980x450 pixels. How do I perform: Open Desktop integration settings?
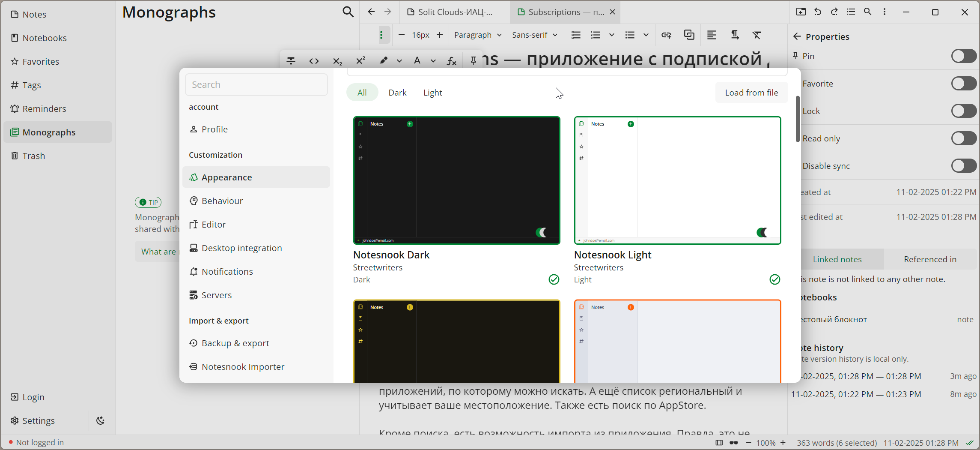click(x=256, y=248)
